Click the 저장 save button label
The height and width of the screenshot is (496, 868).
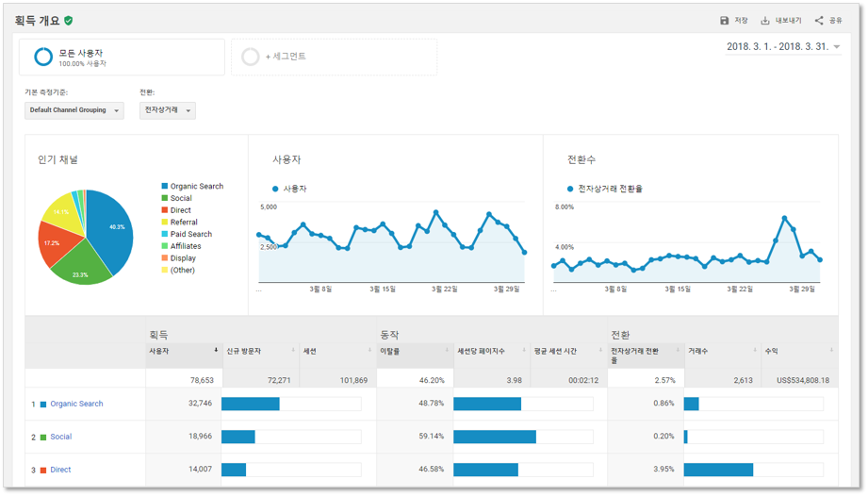click(741, 21)
